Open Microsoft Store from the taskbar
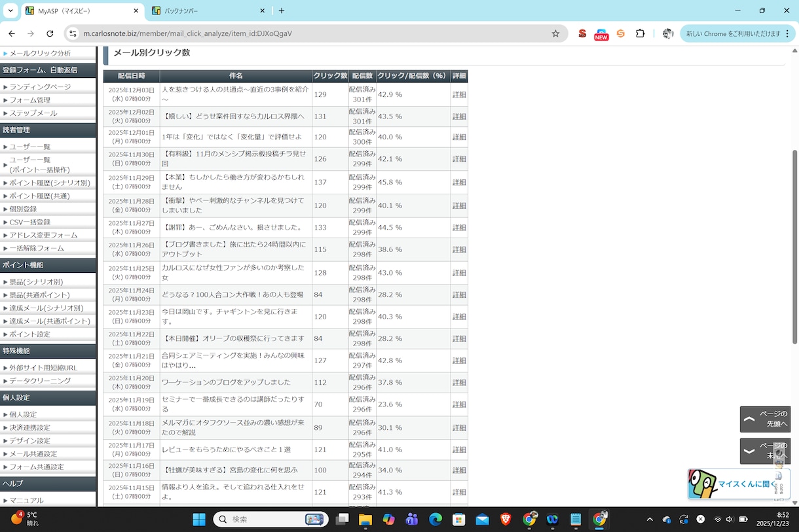The width and height of the screenshot is (799, 532). coord(459,519)
